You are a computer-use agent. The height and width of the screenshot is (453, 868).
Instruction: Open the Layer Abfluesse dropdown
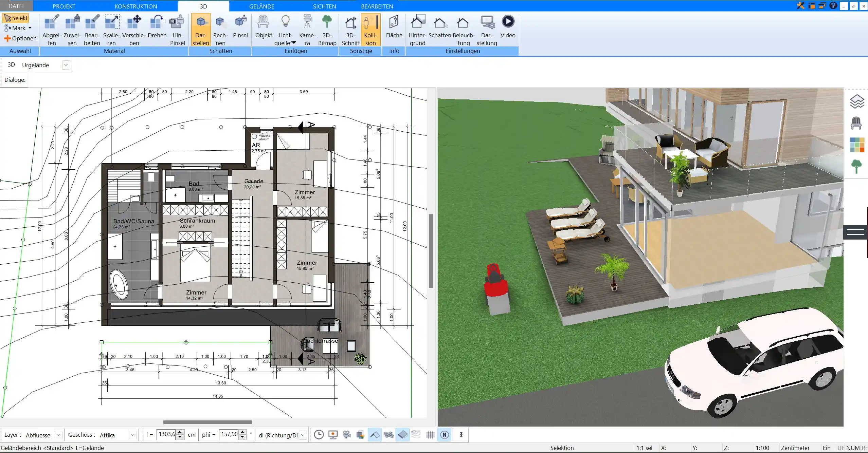pos(58,435)
